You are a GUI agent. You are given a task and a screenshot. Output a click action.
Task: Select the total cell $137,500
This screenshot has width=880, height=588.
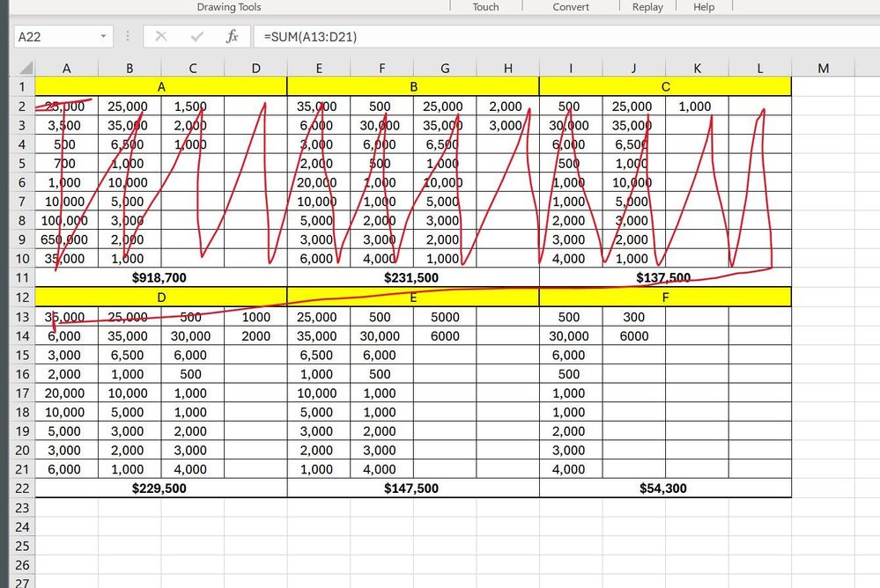[x=665, y=278]
